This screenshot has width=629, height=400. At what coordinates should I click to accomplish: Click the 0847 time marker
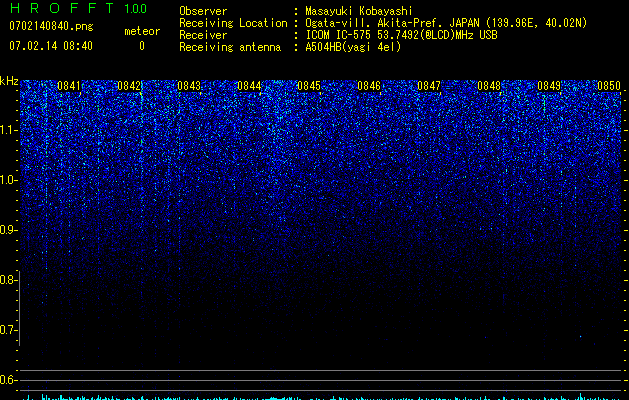pos(429,86)
